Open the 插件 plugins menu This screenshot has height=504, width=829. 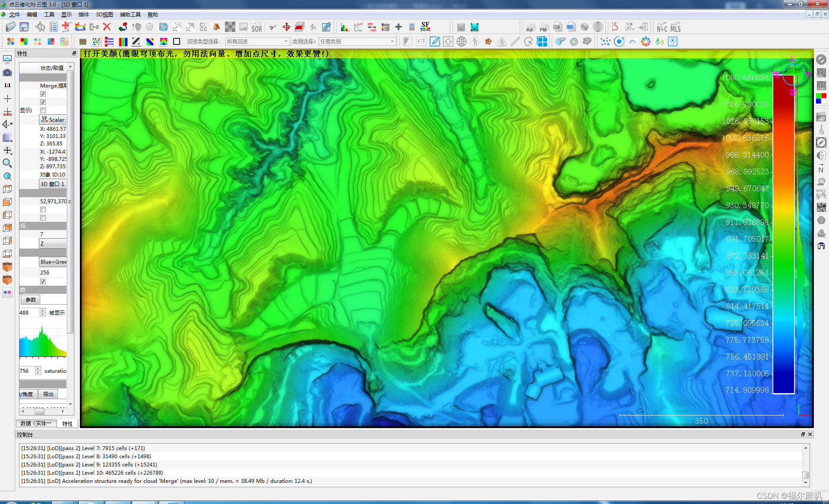tap(83, 15)
